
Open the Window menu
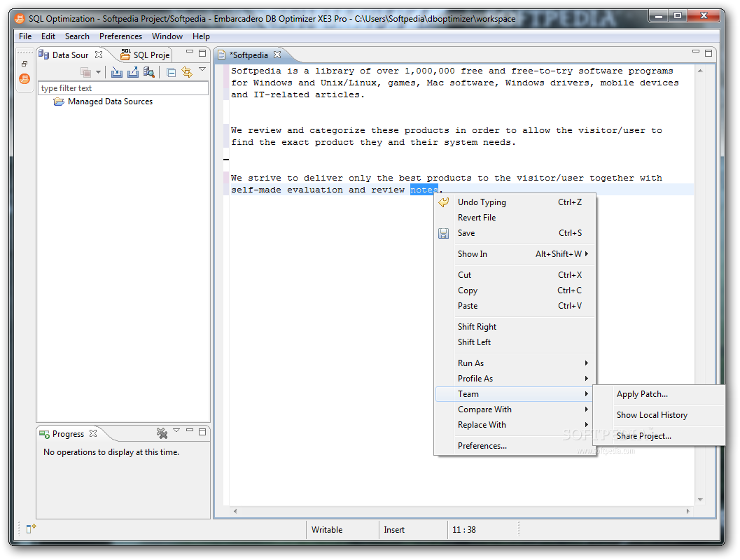[x=167, y=36]
